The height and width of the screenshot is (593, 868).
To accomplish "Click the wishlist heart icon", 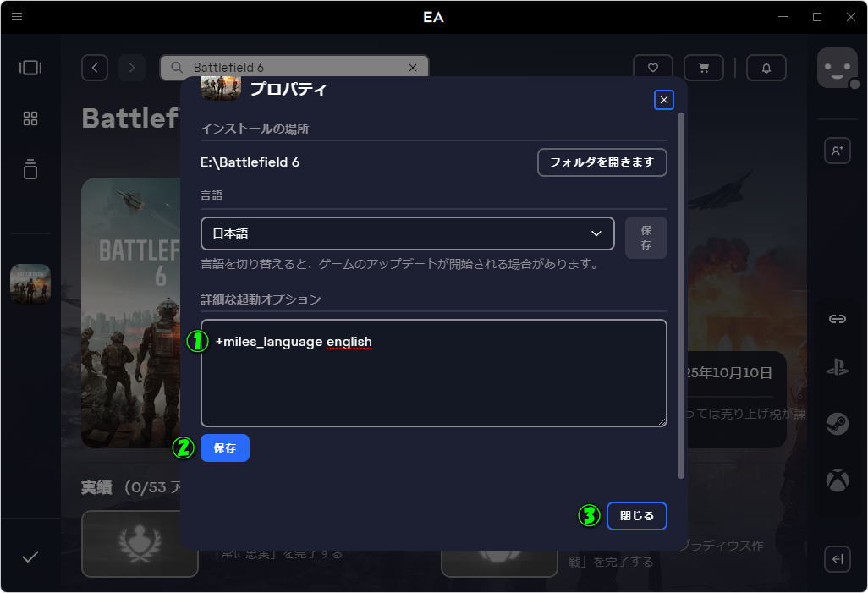I will point(653,68).
